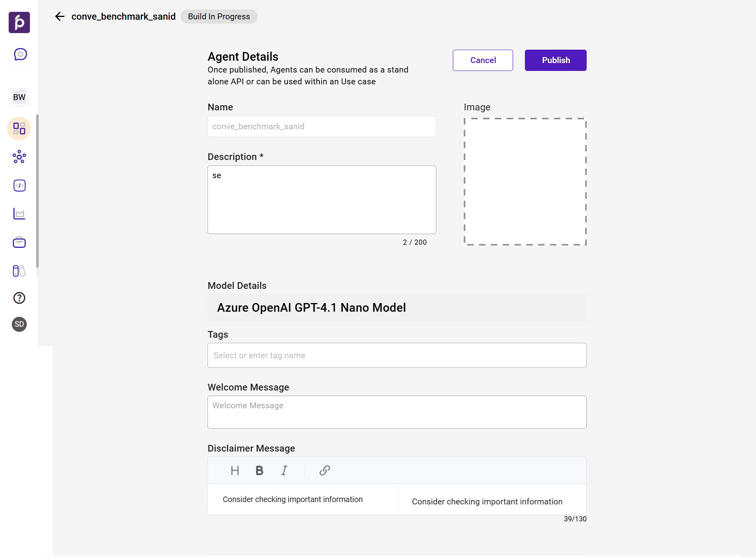This screenshot has height=558, width=756.
Task: Insert link in disclaimer editor
Action: pyautogui.click(x=325, y=471)
